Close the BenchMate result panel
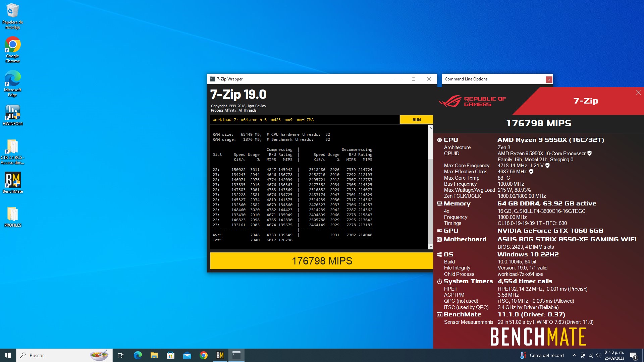Screen dimensions: 644x362 coord(638,93)
